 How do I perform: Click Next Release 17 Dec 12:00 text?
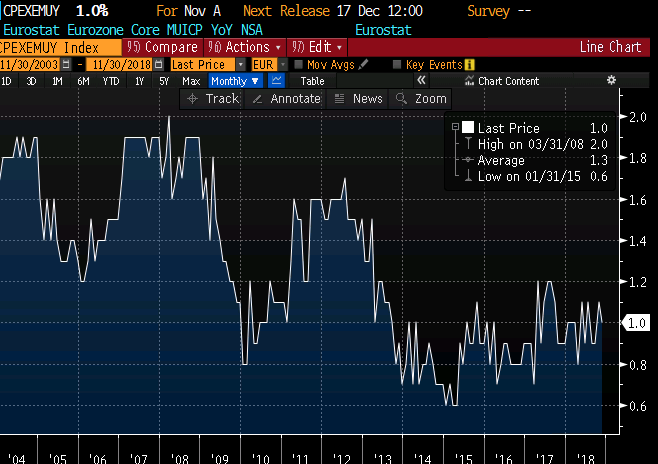click(333, 11)
